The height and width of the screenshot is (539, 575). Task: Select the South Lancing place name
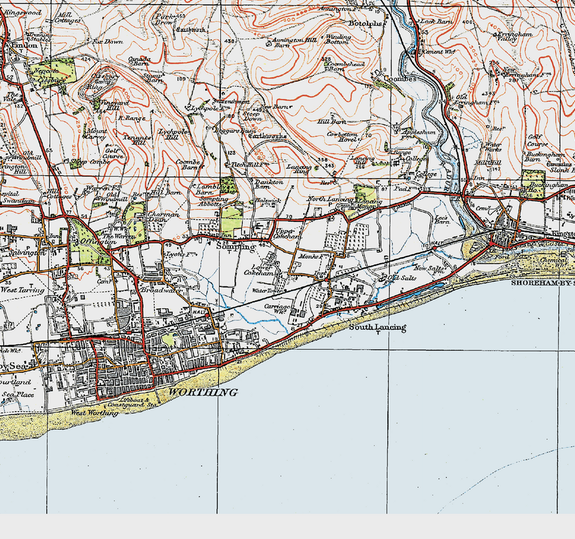[377, 327]
